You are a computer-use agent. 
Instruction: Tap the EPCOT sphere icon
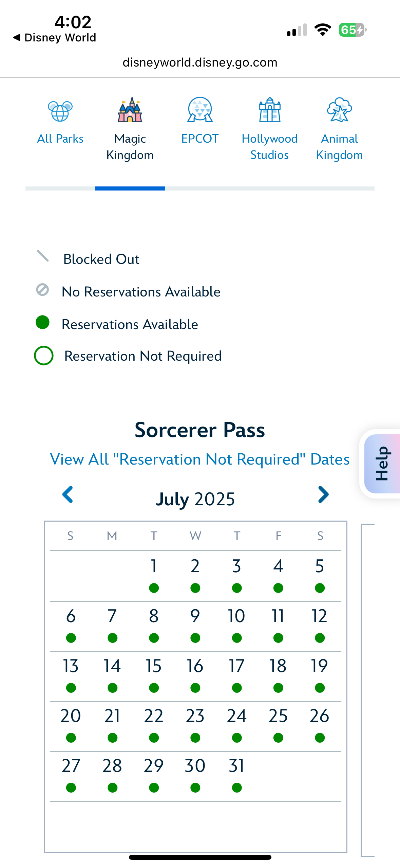[200, 110]
